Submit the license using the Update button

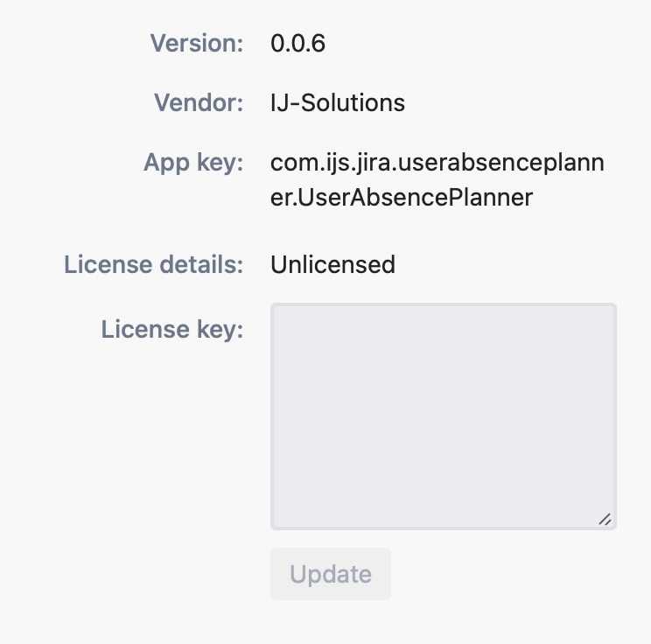click(331, 574)
